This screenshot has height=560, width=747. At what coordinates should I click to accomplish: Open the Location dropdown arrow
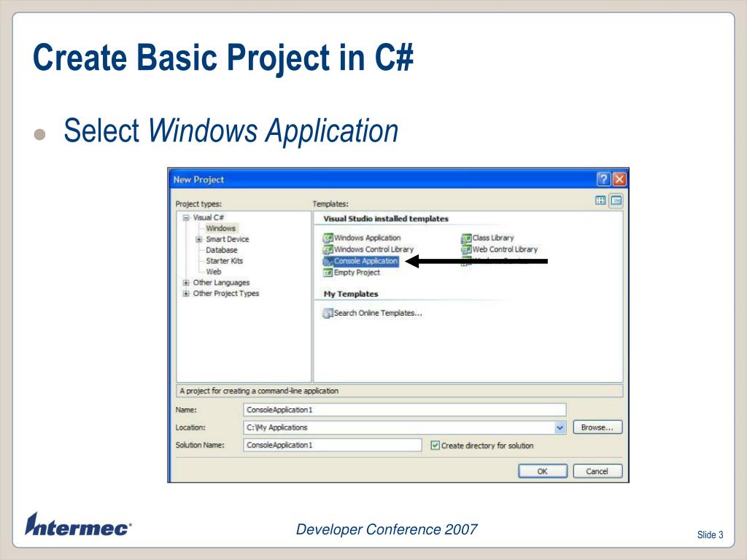[x=560, y=427]
